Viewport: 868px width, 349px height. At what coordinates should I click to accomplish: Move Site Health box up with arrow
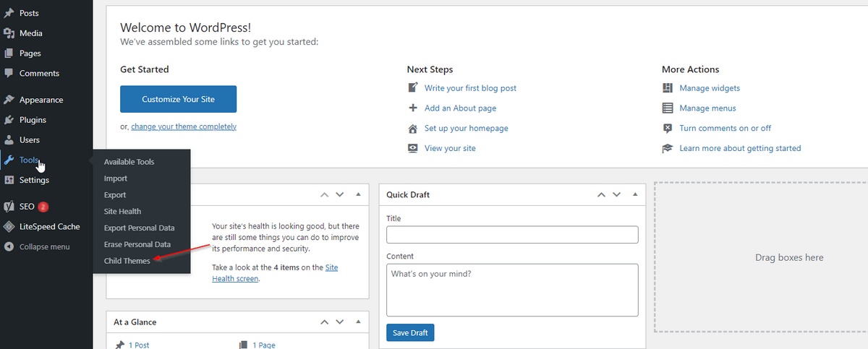[x=325, y=194]
